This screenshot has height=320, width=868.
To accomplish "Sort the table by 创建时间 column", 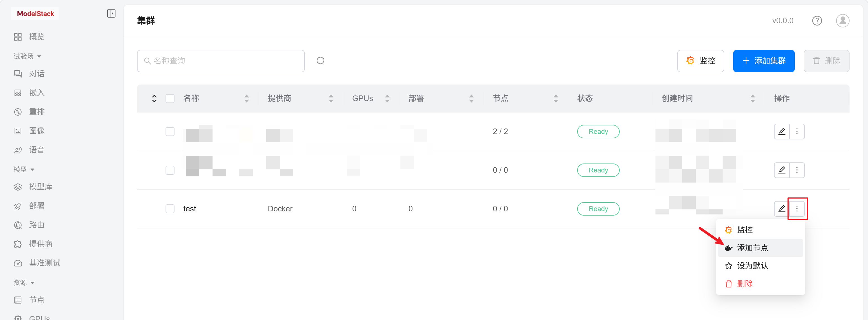I will tap(753, 99).
